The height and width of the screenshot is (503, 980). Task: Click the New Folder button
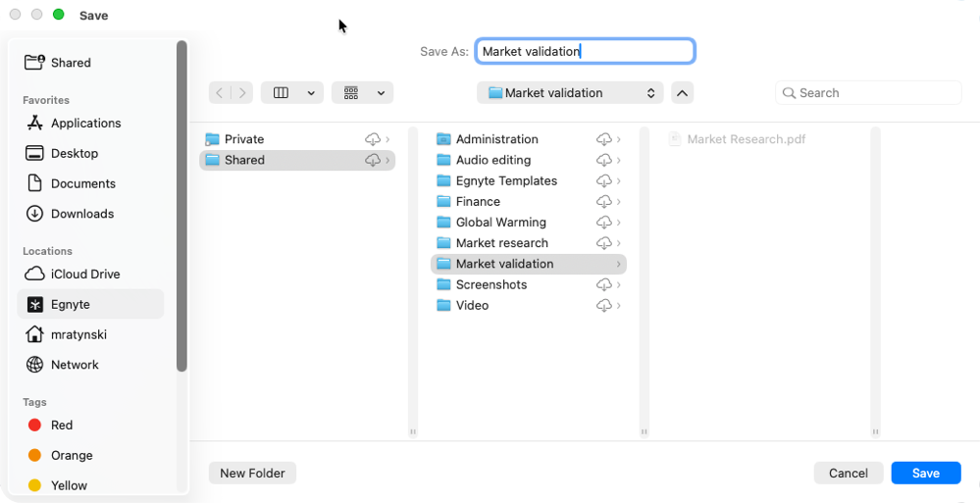[x=252, y=473]
